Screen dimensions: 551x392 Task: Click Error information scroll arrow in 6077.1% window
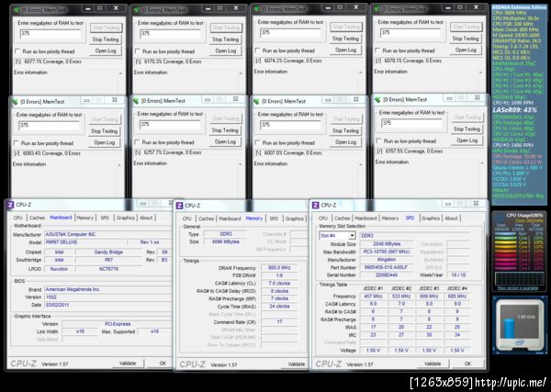click(120, 73)
